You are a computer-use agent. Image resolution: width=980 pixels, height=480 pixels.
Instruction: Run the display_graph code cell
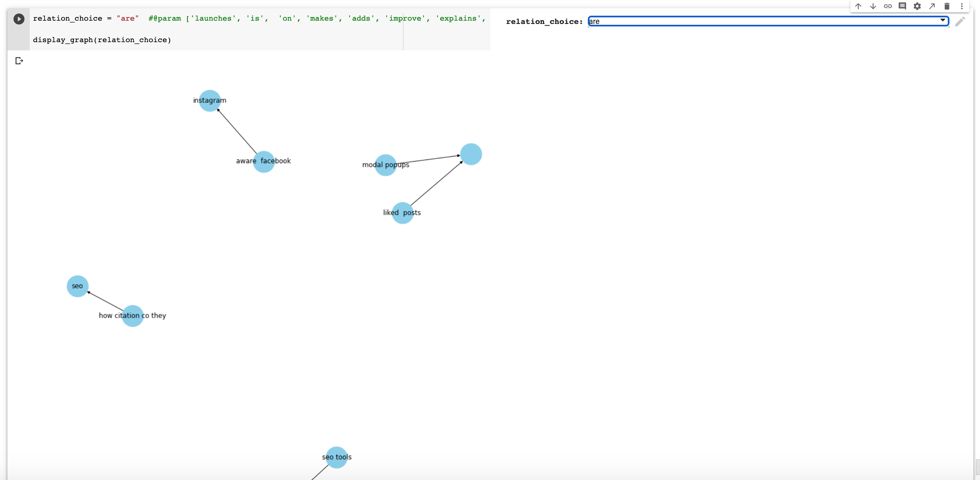pyautogui.click(x=19, y=19)
